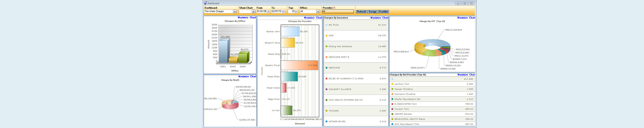This screenshot has width=644, height=128.
Task: Click the Patel Milan 53.69K bar
Action: pos(289,77)
